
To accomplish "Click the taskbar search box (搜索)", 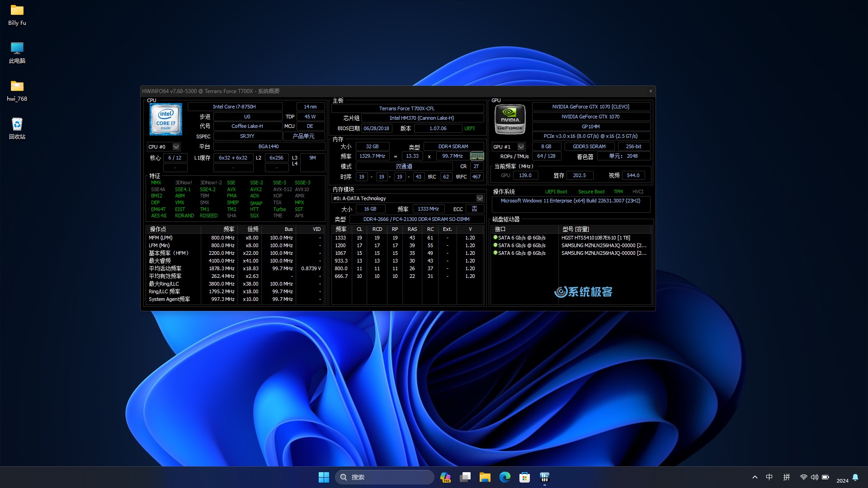I will (x=384, y=477).
